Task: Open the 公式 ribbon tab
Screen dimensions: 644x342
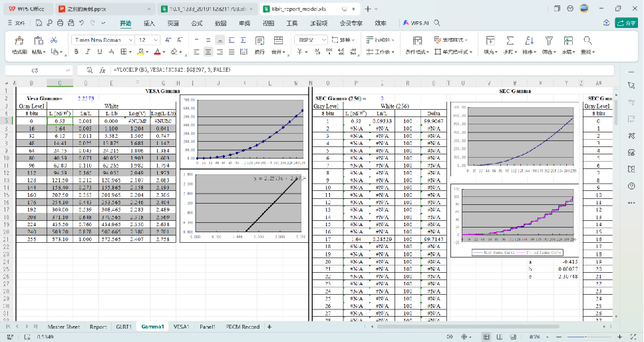Action: click(197, 23)
